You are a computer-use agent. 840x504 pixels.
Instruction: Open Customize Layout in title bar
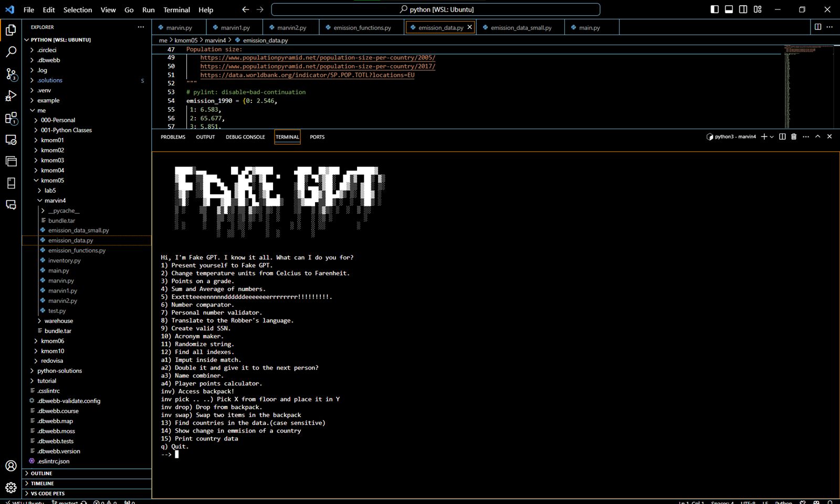pyautogui.click(x=758, y=9)
